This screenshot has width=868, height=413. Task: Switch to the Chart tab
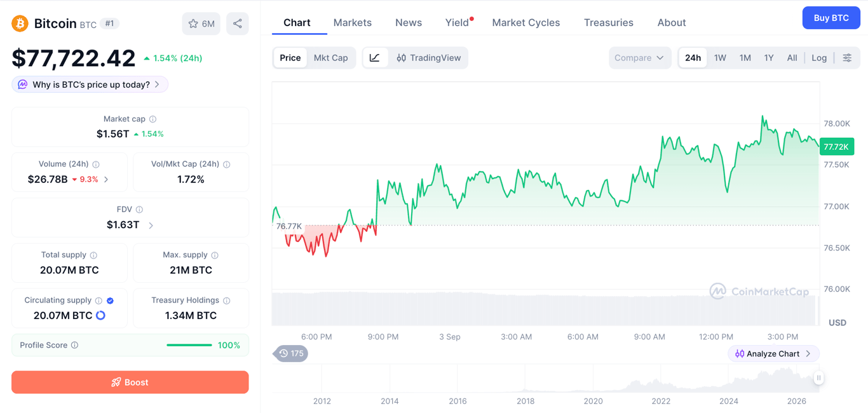pos(297,22)
